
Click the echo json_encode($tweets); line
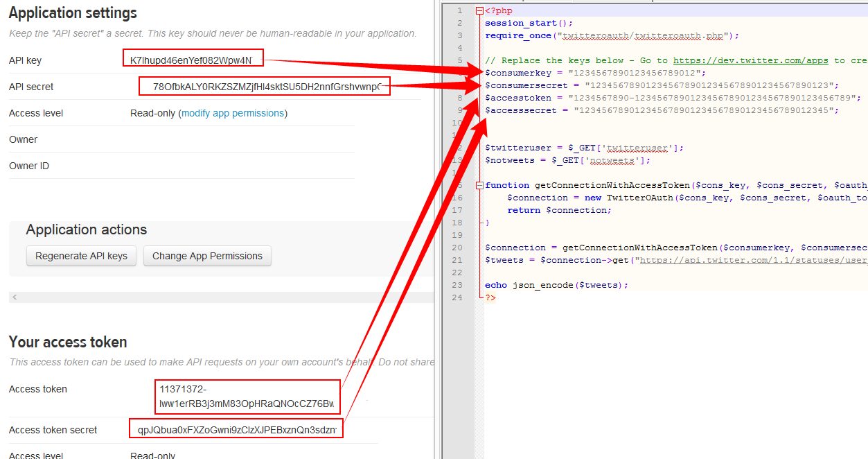(x=557, y=285)
